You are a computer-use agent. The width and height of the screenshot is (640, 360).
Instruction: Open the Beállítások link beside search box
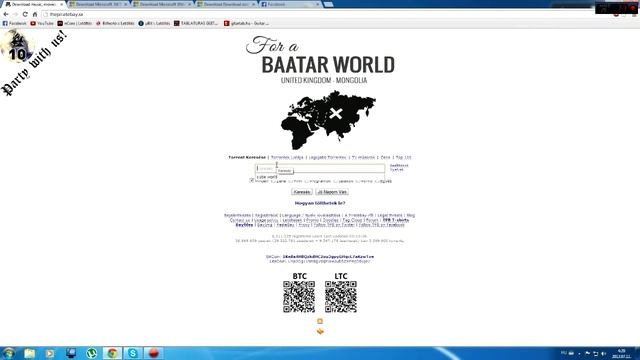pyautogui.click(x=399, y=166)
